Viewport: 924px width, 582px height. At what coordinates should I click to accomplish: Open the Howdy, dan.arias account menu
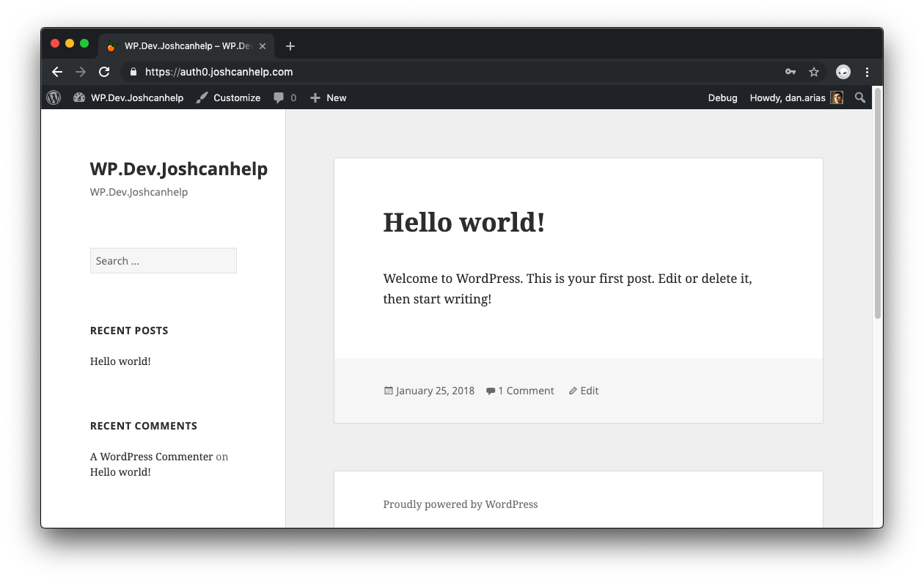(796, 97)
